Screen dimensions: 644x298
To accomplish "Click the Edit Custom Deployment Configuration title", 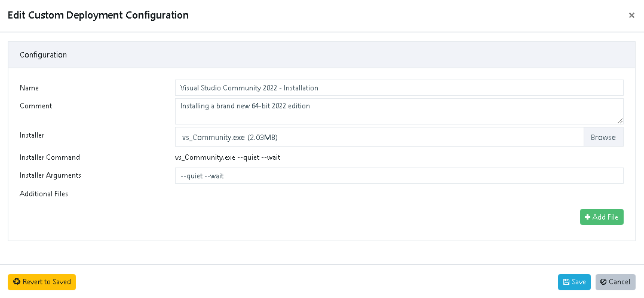I will (98, 15).
